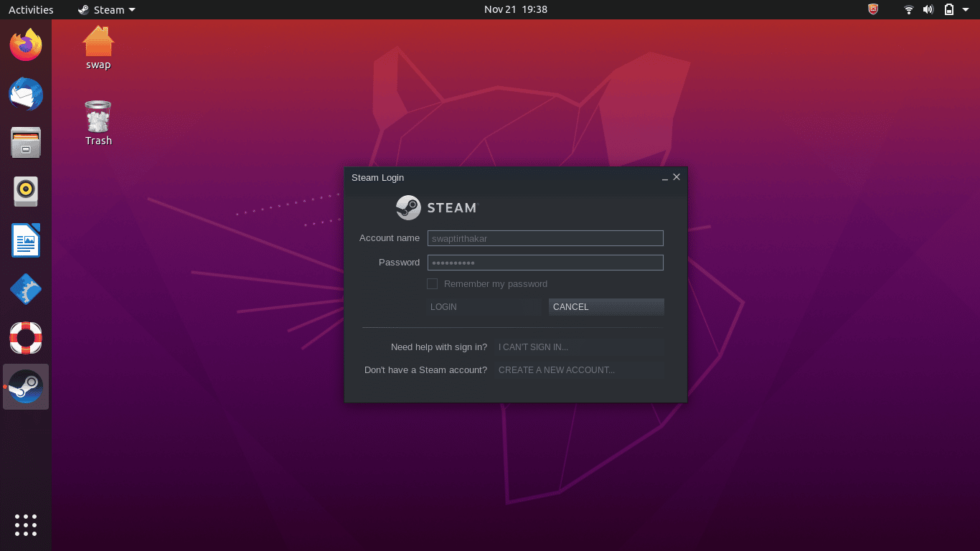Click CREATE A NEW ACCOUNT link
This screenshot has width=980, height=551.
[x=557, y=370]
